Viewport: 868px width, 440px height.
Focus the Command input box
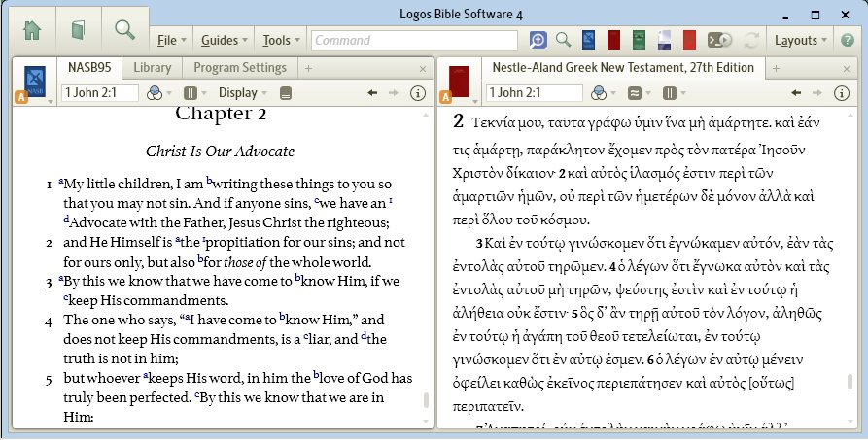point(414,41)
